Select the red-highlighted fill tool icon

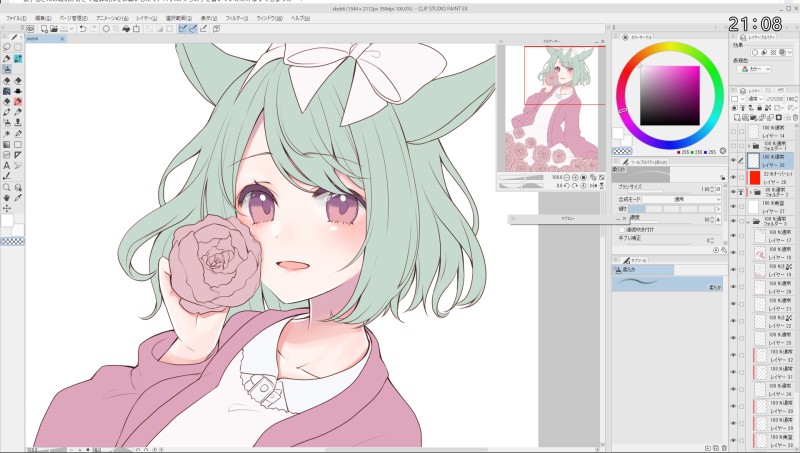pyautogui.click(x=18, y=102)
